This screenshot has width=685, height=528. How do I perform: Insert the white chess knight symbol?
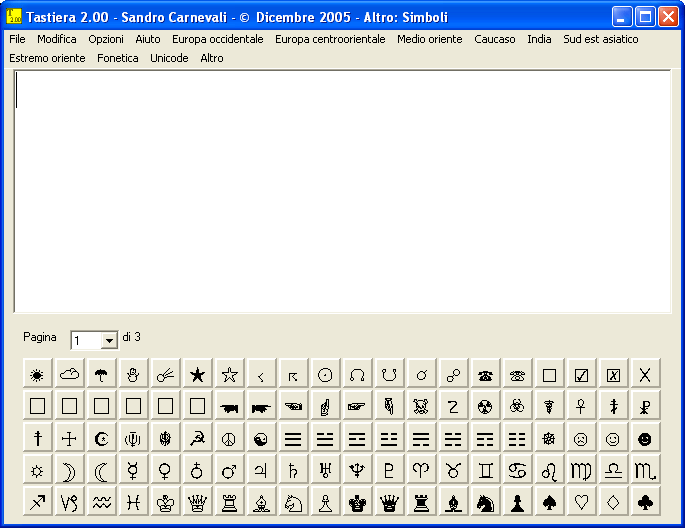click(x=293, y=501)
